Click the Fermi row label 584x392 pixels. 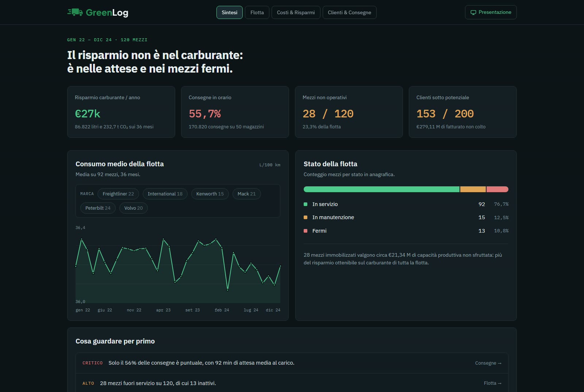pos(319,231)
